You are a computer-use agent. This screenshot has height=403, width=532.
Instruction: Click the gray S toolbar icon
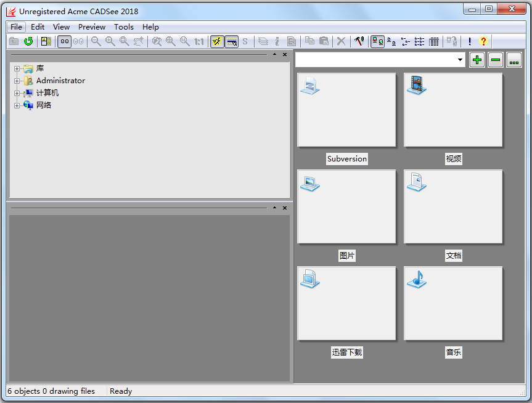(x=245, y=41)
